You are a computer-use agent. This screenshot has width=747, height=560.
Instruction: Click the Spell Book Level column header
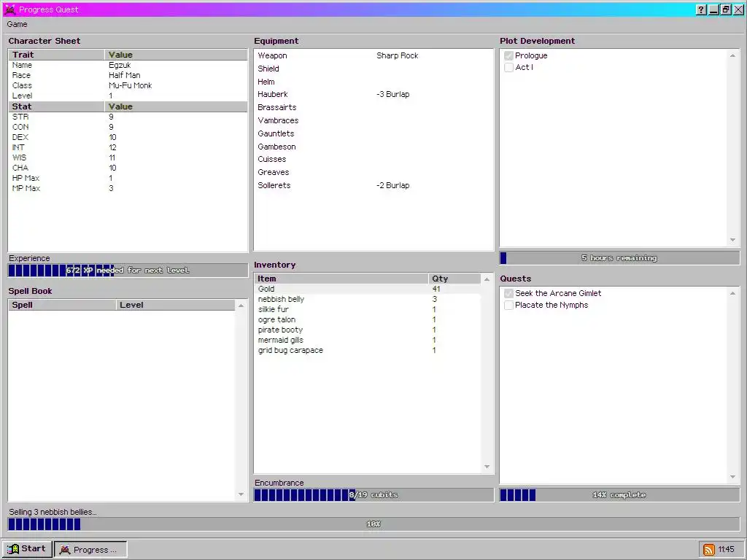coord(175,306)
